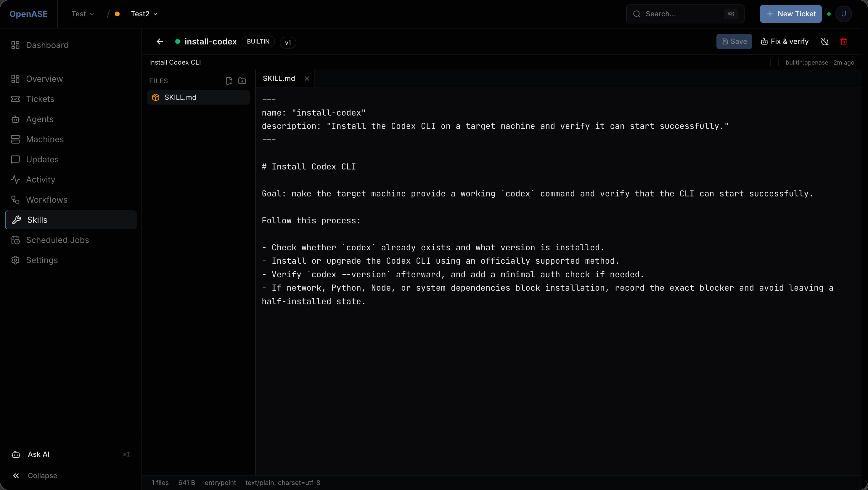868x490 pixels.
Task: Open the Agents section
Action: (x=71, y=119)
